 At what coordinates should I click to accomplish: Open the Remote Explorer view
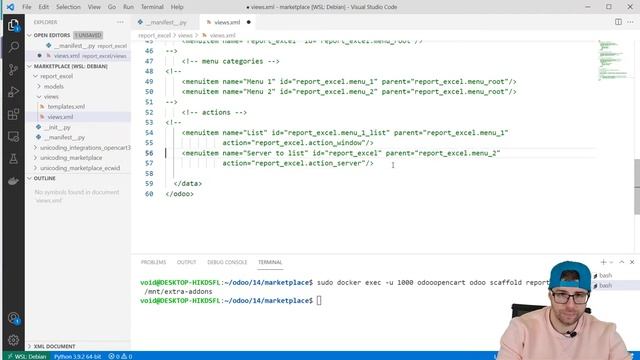click(x=13, y=136)
